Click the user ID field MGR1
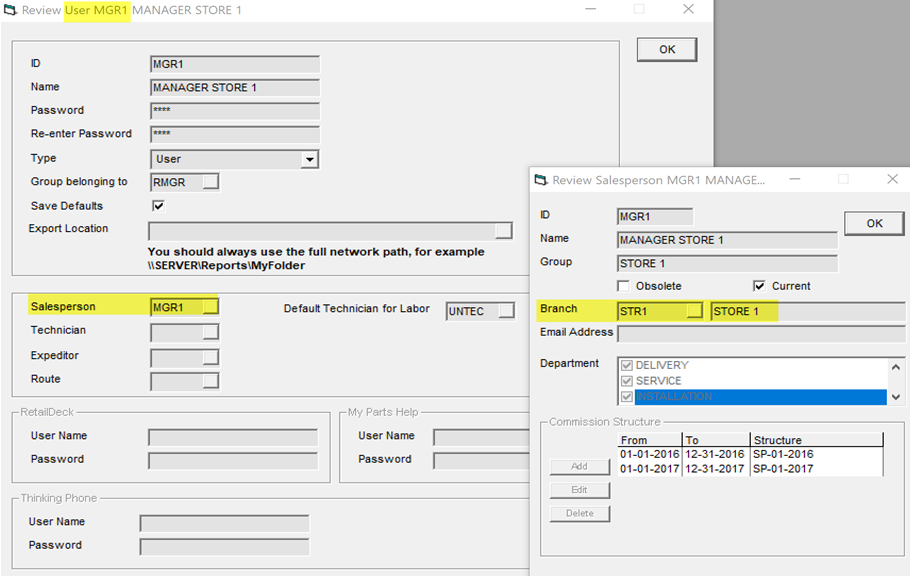This screenshot has height=576, width=910. 234,64
